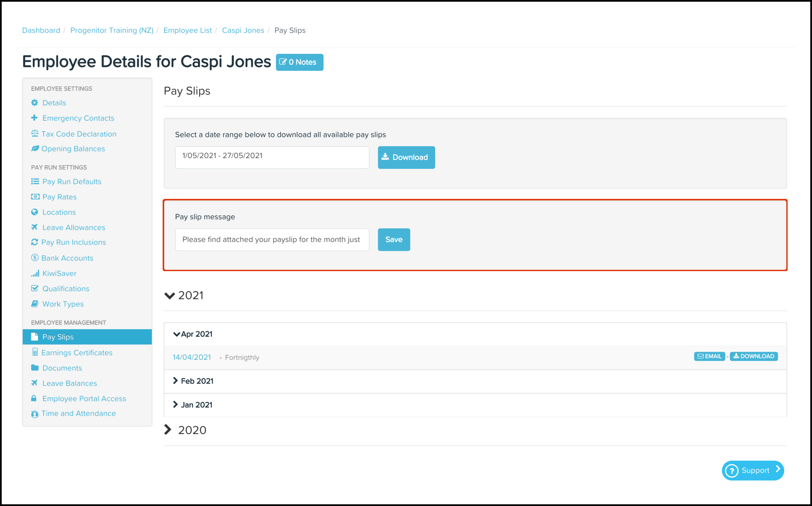Save the pay slip message
The image size is (812, 506).
point(394,239)
